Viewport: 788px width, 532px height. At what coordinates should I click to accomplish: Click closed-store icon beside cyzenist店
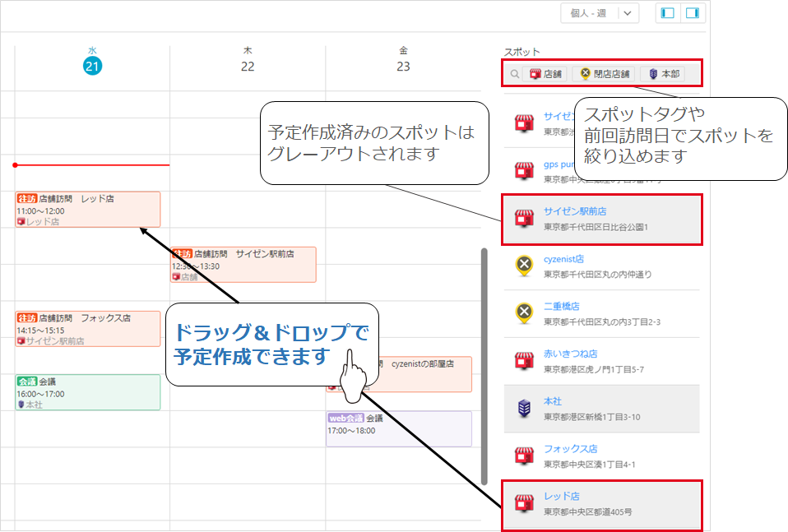tap(524, 266)
